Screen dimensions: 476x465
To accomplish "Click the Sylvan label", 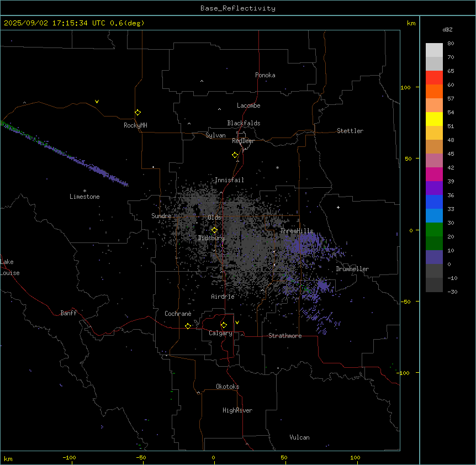I will (x=215, y=135).
